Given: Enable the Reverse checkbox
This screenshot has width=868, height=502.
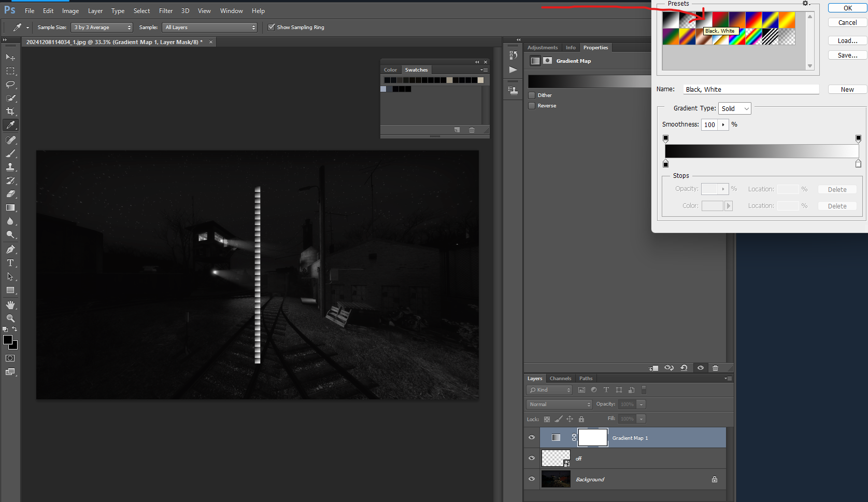Looking at the screenshot, I should (532, 106).
